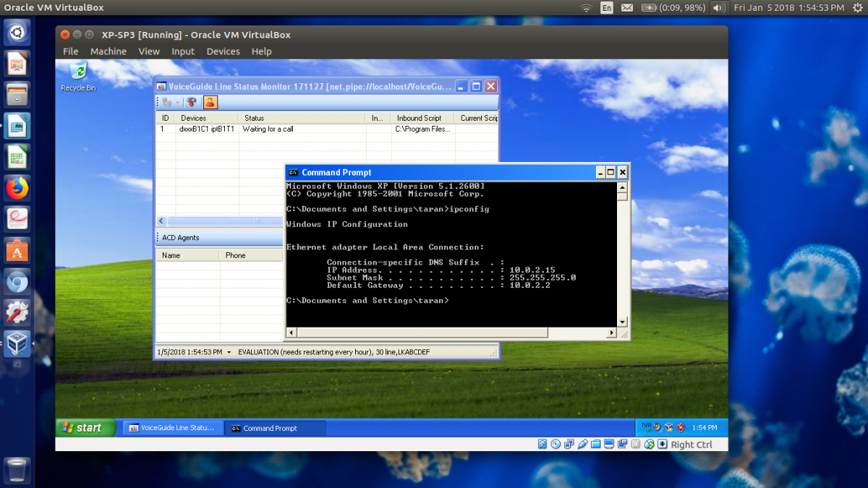Open status bar date dropdown arrow in VoiceGuide
868x488 pixels.
point(229,352)
